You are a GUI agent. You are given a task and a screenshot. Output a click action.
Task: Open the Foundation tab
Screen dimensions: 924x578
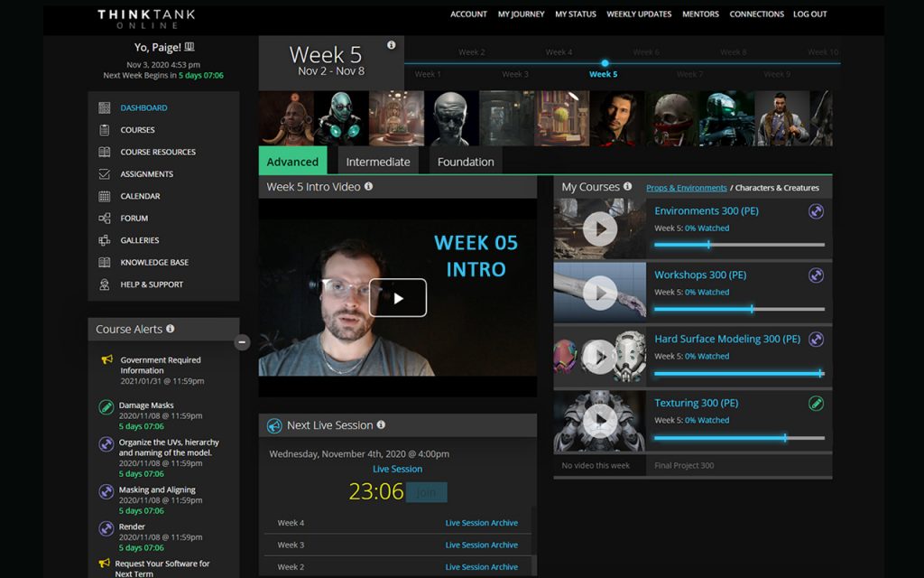tap(466, 162)
